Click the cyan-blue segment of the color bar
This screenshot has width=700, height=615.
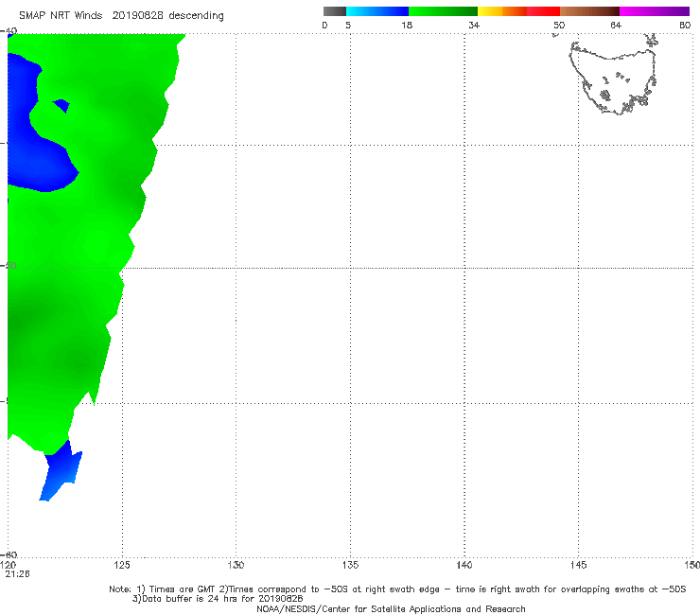(377, 11)
